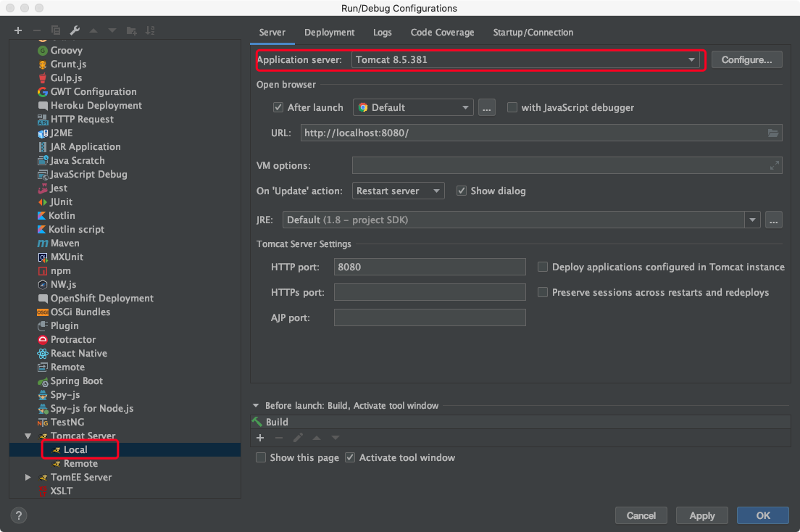Open the On 'Update' action dropdown

[x=398, y=191]
